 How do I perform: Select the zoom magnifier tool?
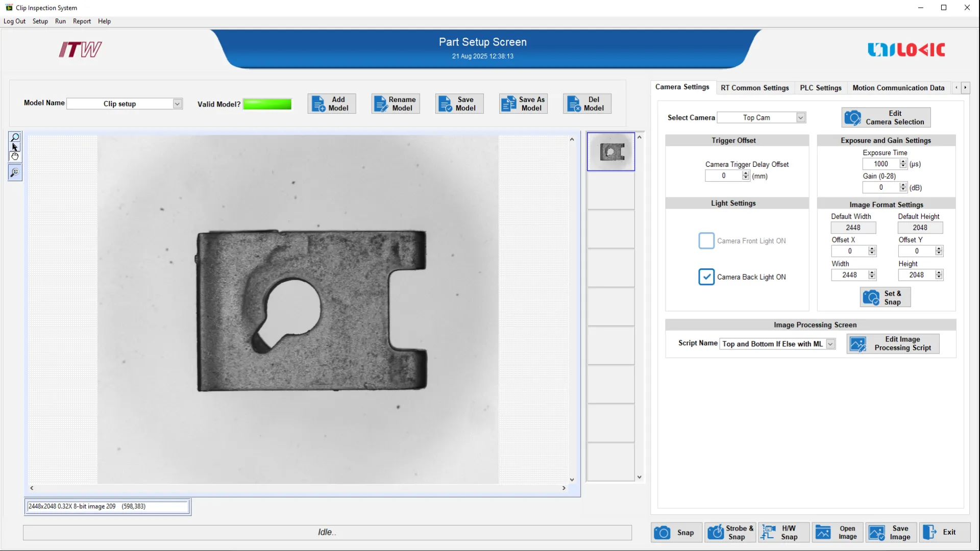pos(15,137)
